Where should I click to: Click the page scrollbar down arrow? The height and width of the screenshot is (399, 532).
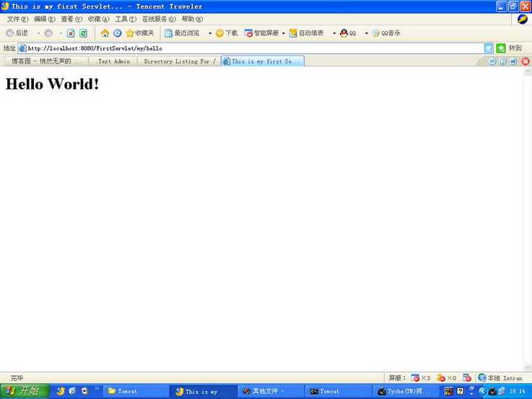click(x=528, y=367)
